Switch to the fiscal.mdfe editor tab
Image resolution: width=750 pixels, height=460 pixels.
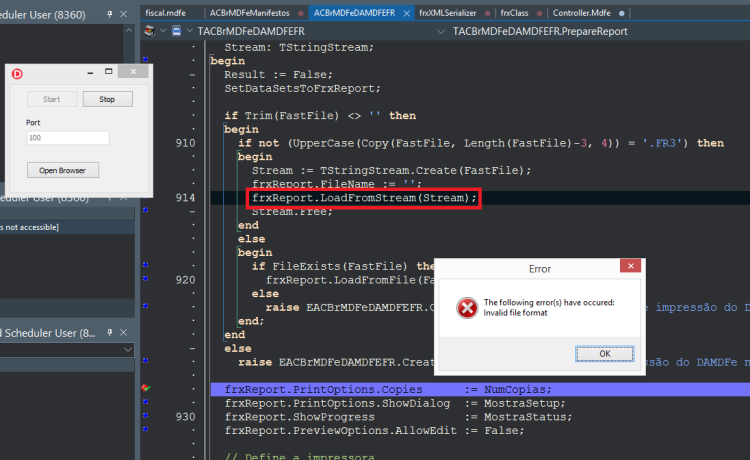coord(165,13)
